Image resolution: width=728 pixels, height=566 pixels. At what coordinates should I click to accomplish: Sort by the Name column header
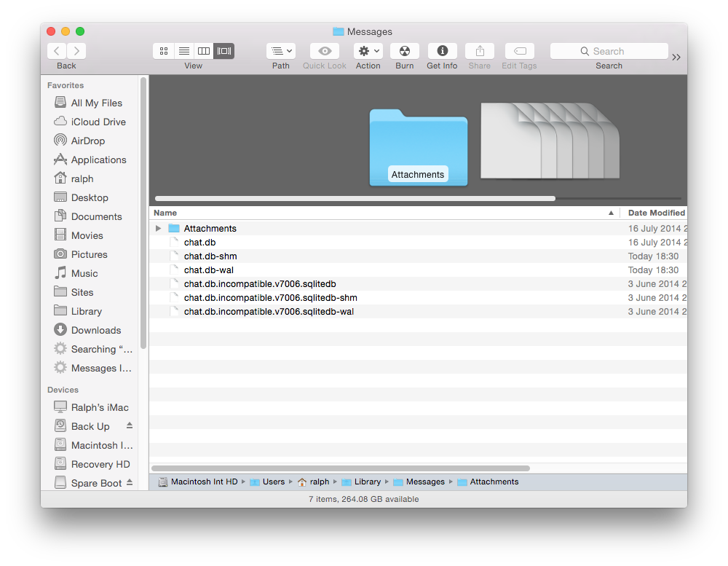[384, 213]
